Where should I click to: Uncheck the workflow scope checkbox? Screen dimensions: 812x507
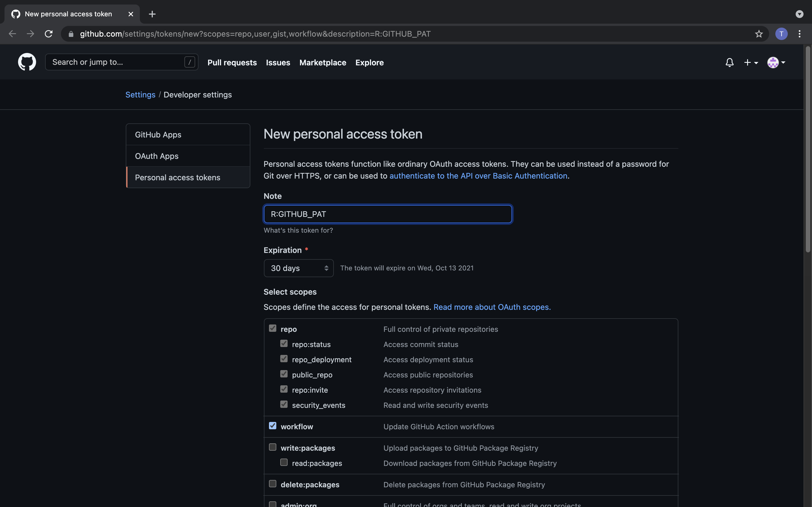272,426
